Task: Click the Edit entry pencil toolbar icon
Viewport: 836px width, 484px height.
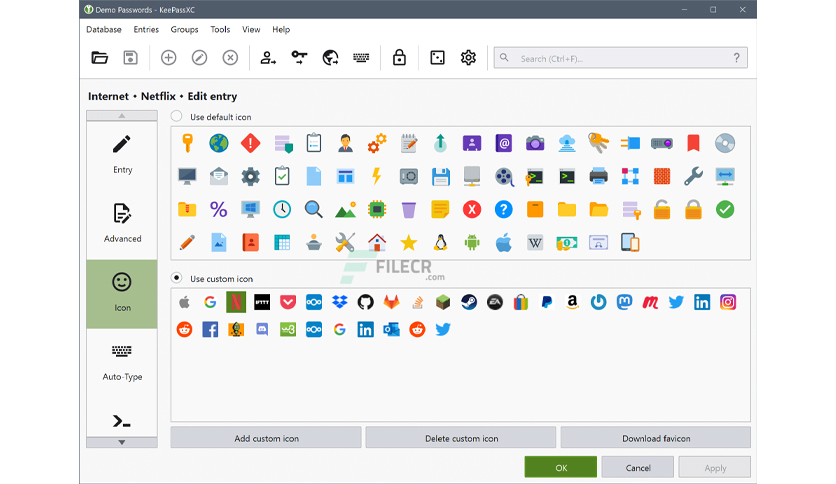Action: point(199,58)
